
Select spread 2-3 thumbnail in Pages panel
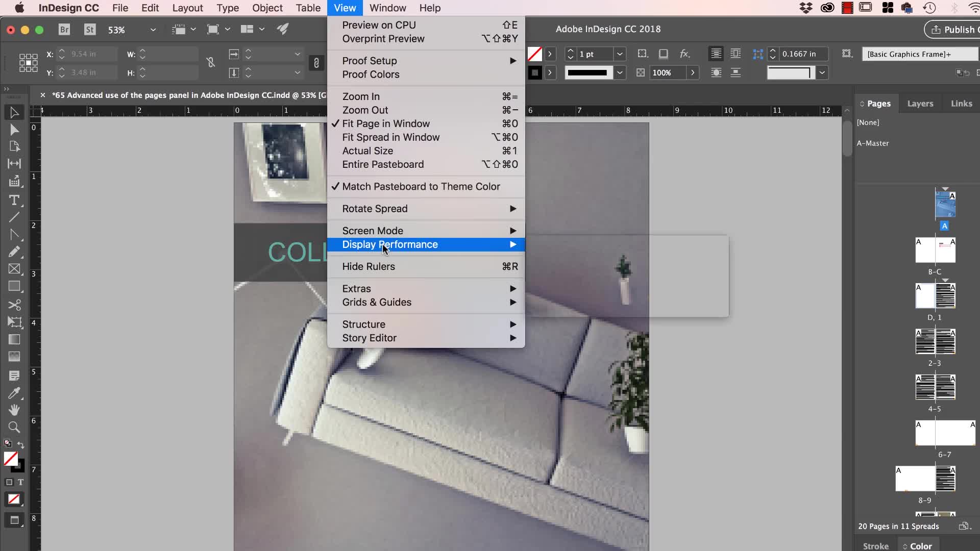tap(935, 341)
